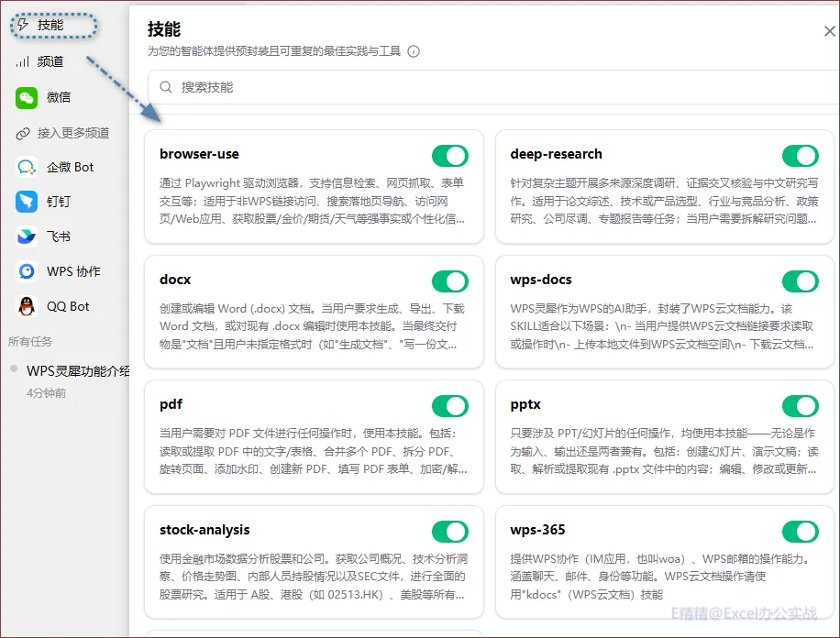Image resolution: width=840 pixels, height=638 pixels.
Task: Open the 频道 sidebar item
Action: [50, 61]
